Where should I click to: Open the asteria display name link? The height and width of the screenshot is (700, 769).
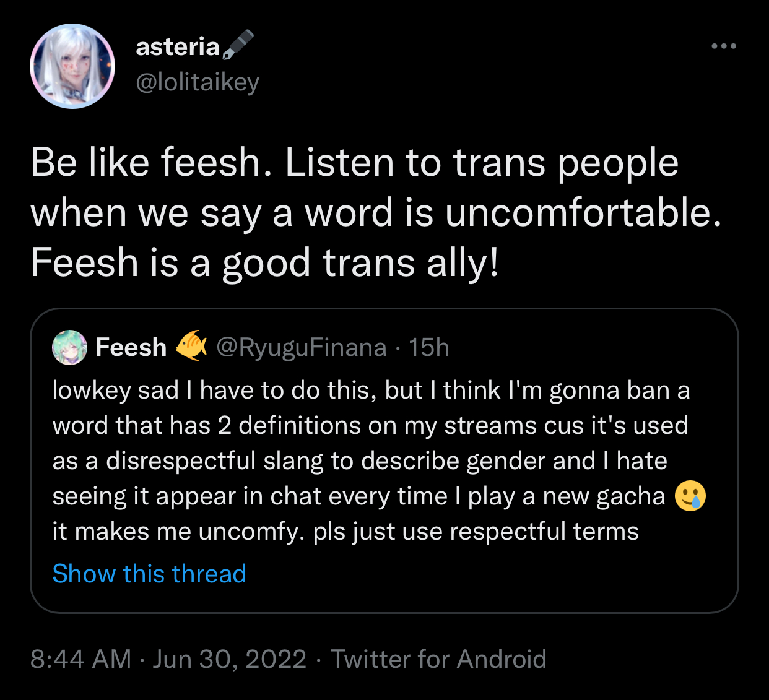click(178, 46)
